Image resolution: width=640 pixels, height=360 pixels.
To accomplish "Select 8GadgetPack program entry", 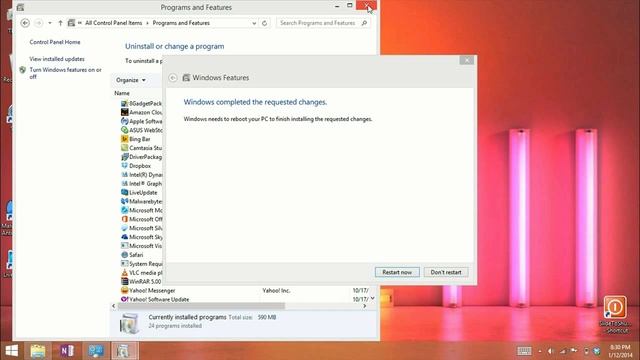I will 141,104.
